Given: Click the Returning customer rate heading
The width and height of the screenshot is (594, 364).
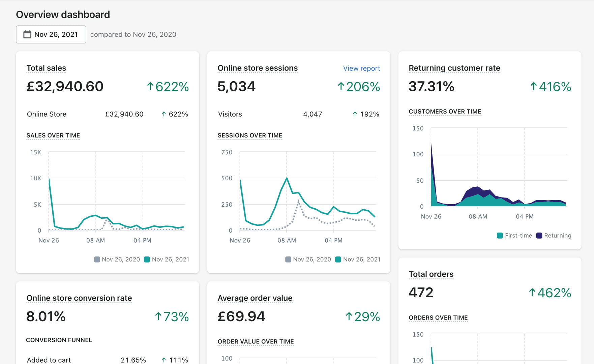Looking at the screenshot, I should (x=454, y=68).
